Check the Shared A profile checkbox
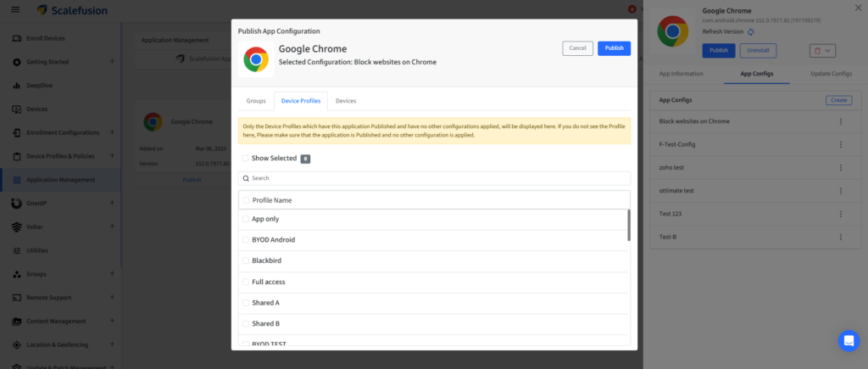The width and height of the screenshot is (868, 369). (246, 303)
